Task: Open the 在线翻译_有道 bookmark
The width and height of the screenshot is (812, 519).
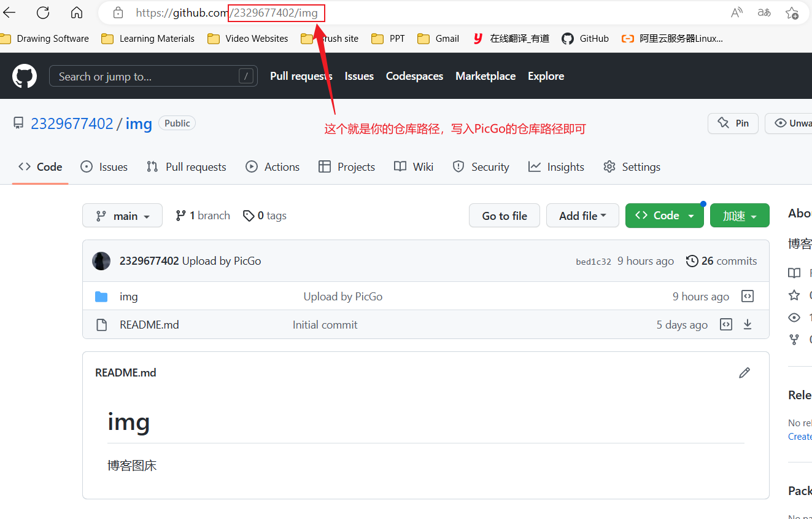Action: tap(511, 39)
